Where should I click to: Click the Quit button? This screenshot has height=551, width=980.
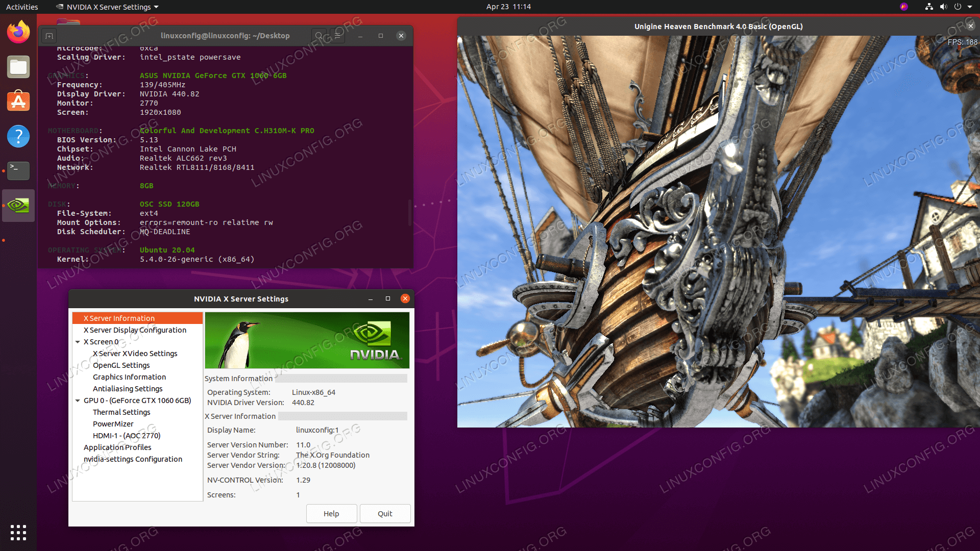click(x=385, y=513)
